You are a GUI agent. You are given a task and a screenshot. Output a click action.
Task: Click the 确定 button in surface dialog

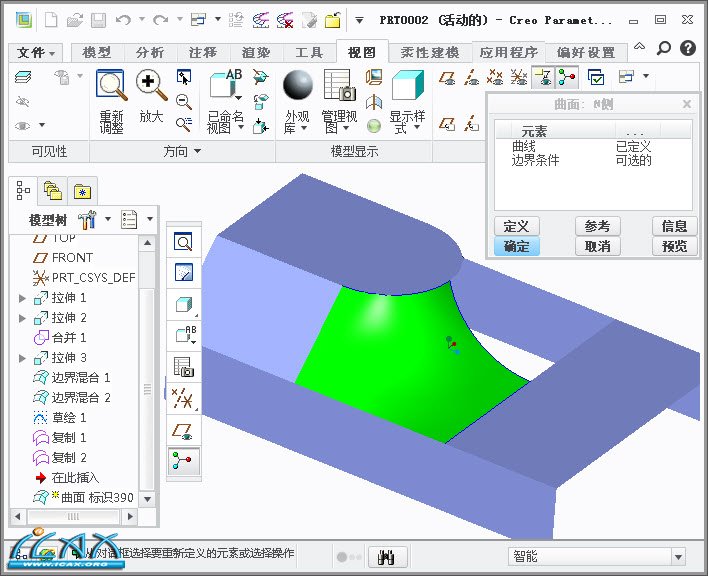coord(516,246)
